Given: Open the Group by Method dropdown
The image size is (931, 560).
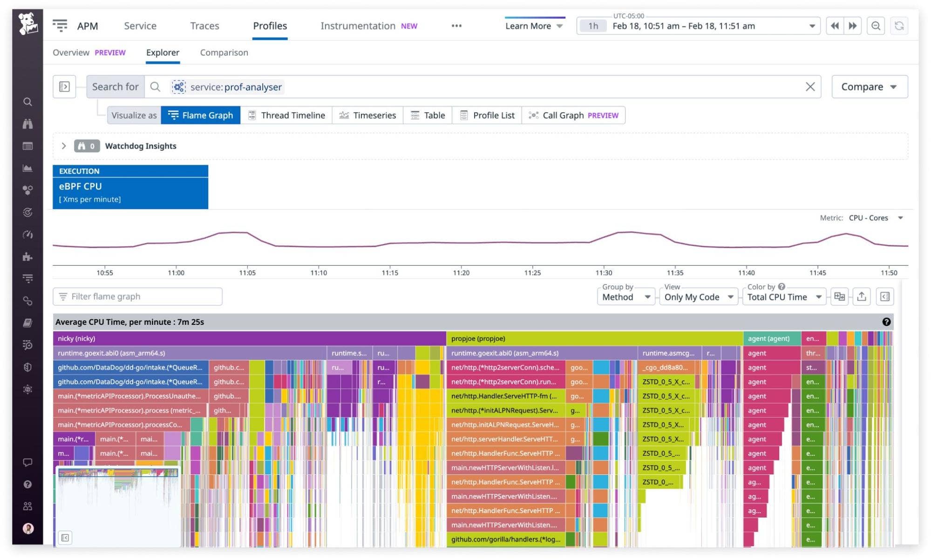Looking at the screenshot, I should (x=626, y=297).
